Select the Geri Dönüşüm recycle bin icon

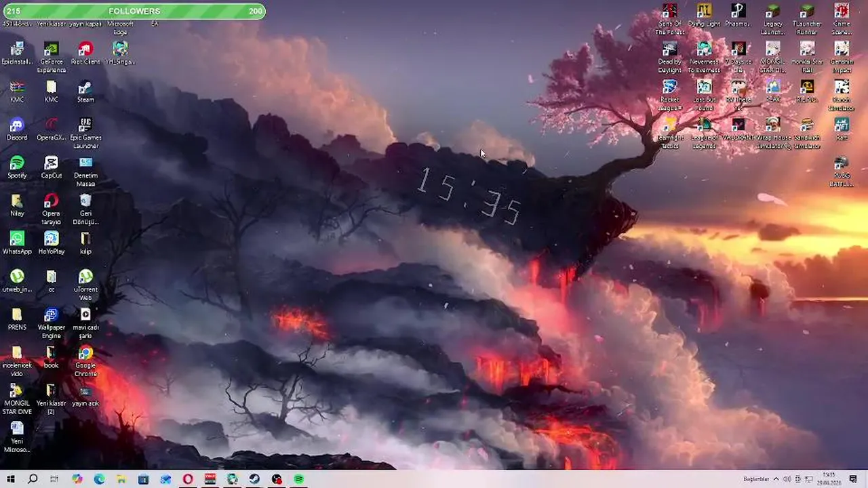tap(85, 209)
